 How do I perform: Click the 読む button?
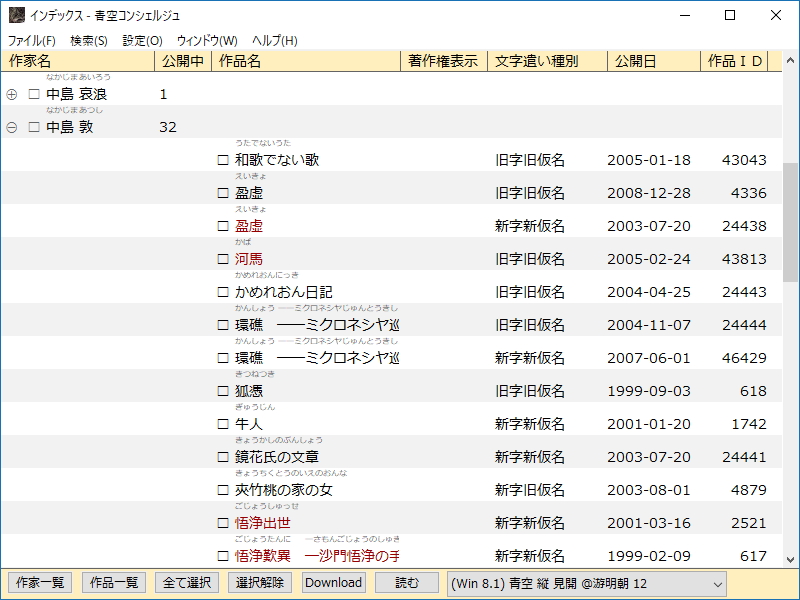coord(407,583)
